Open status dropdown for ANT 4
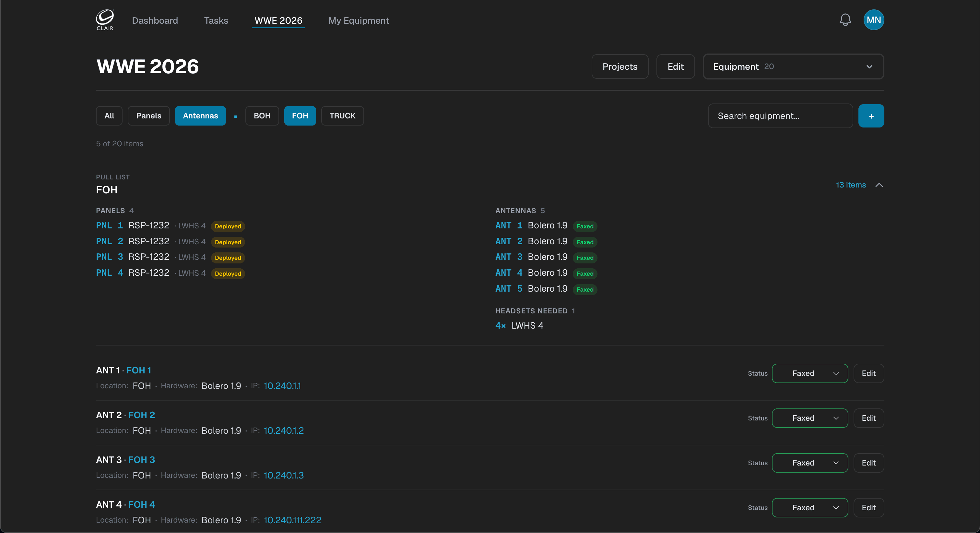Image resolution: width=980 pixels, height=533 pixels. click(809, 507)
